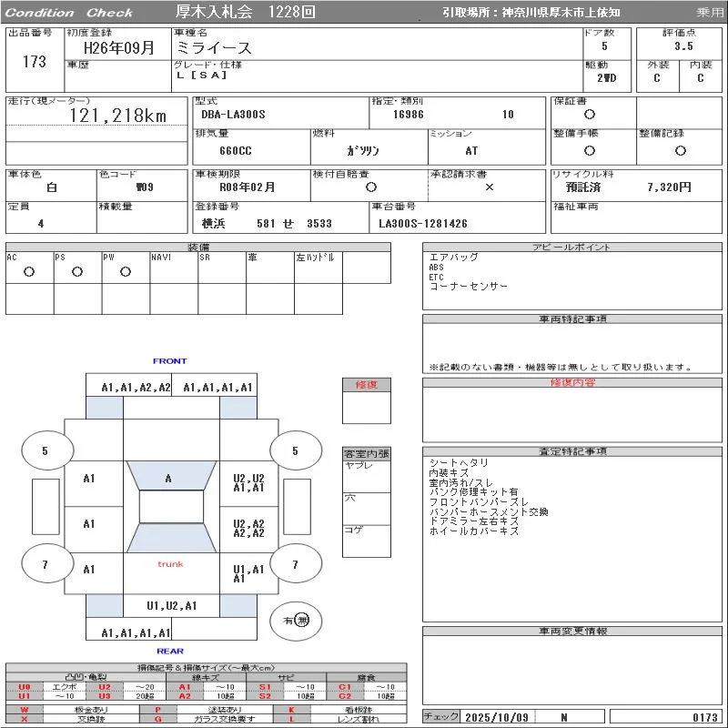Select the S1 rust damage code

pyautogui.click(x=267, y=687)
